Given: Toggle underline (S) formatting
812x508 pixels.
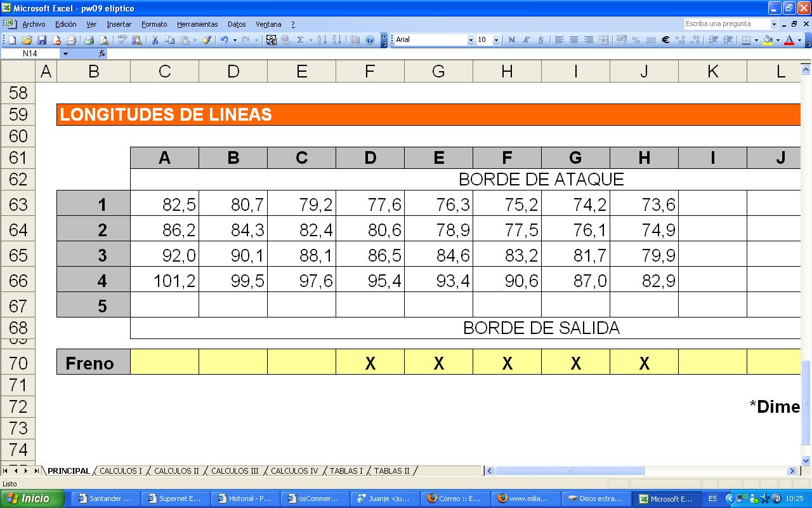Looking at the screenshot, I should pos(540,40).
